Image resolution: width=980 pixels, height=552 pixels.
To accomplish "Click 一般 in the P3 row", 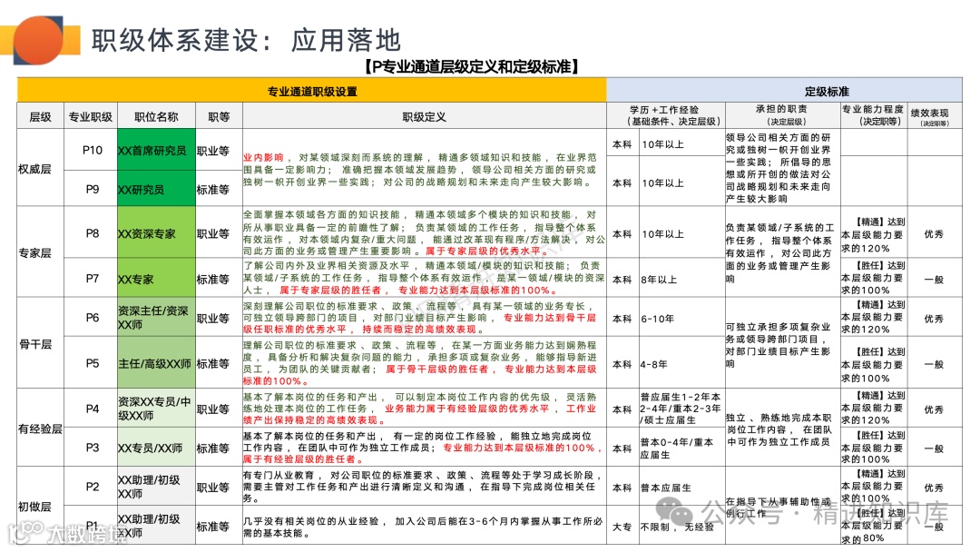I will 935,448.
